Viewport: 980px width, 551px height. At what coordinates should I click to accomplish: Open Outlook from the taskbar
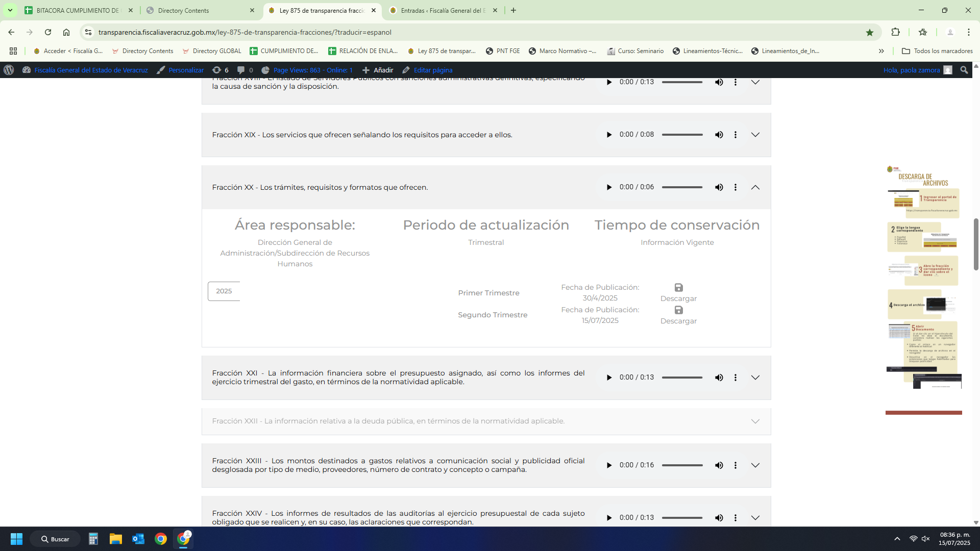point(138,539)
